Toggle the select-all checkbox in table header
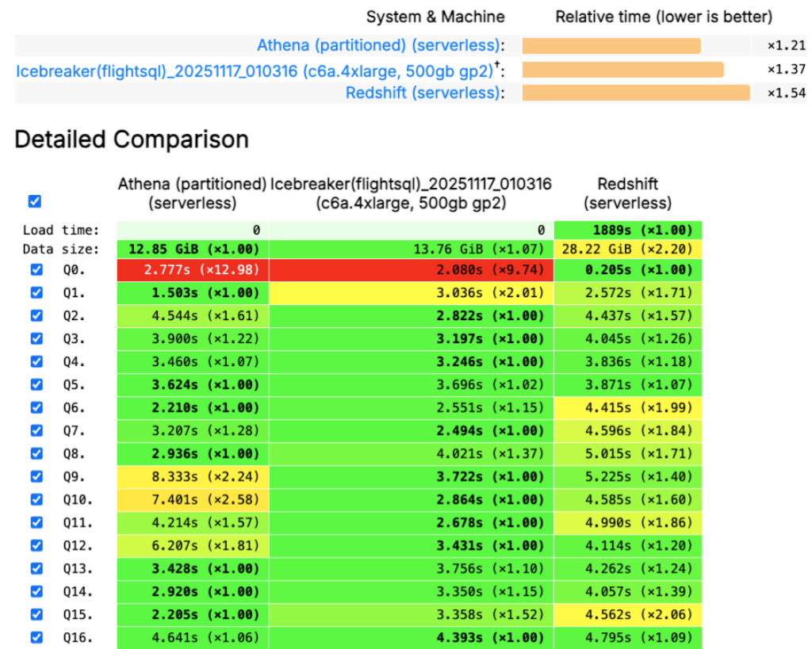Viewport: 812px width, 649px height. coord(34,201)
